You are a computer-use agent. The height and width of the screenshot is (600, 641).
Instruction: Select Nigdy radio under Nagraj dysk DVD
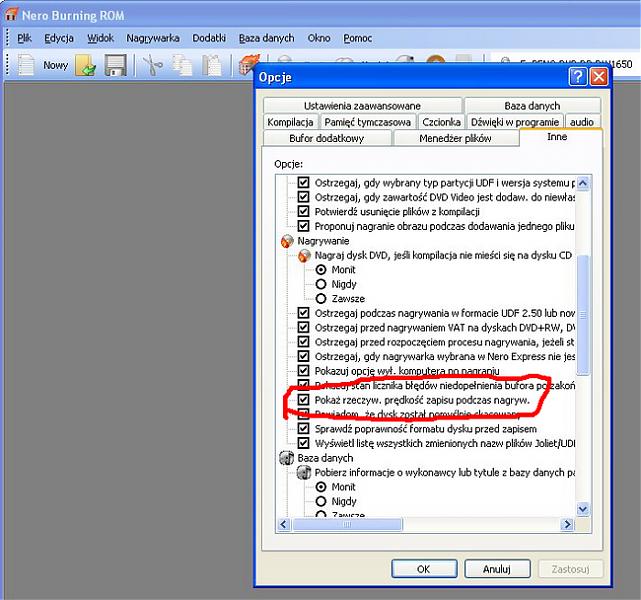(321, 284)
